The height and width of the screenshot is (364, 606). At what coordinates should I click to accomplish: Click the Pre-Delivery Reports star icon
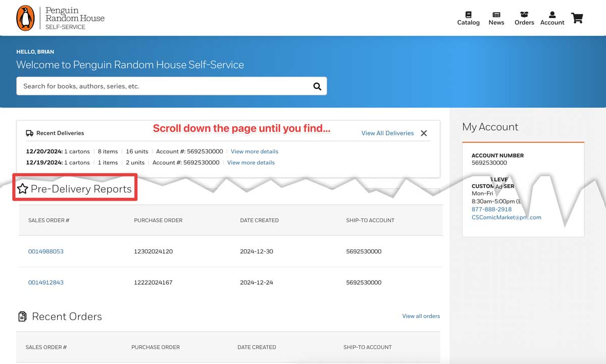pyautogui.click(x=23, y=189)
